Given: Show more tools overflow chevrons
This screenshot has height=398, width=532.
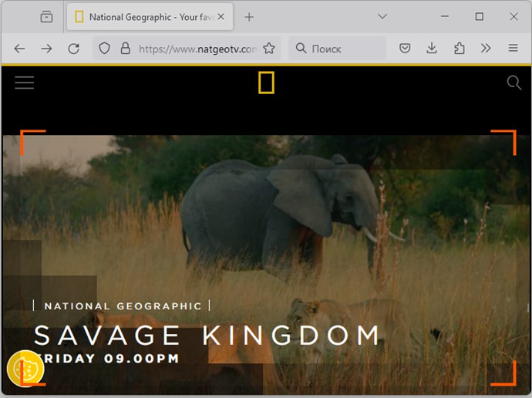Looking at the screenshot, I should (486, 48).
